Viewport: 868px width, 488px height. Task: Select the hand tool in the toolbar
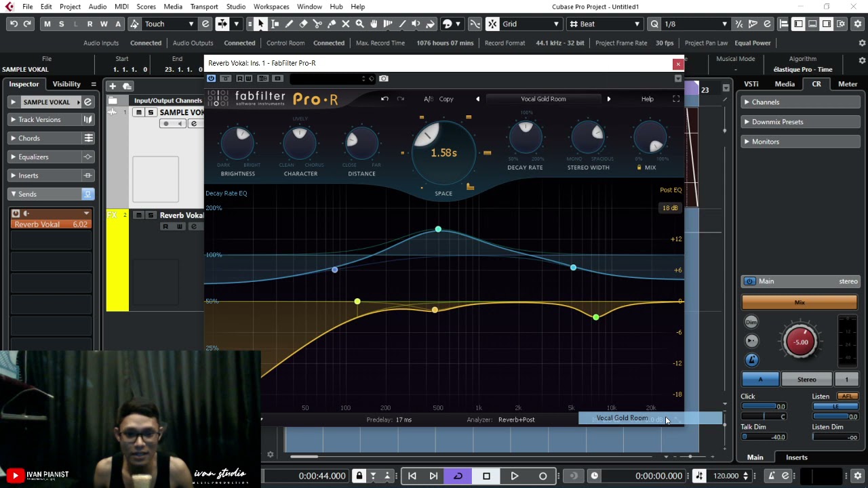pyautogui.click(x=374, y=24)
